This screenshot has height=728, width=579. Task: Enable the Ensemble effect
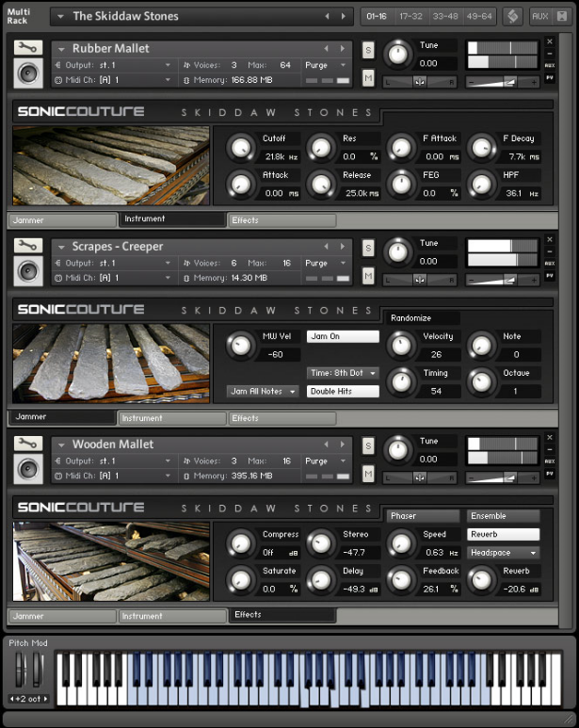(504, 516)
